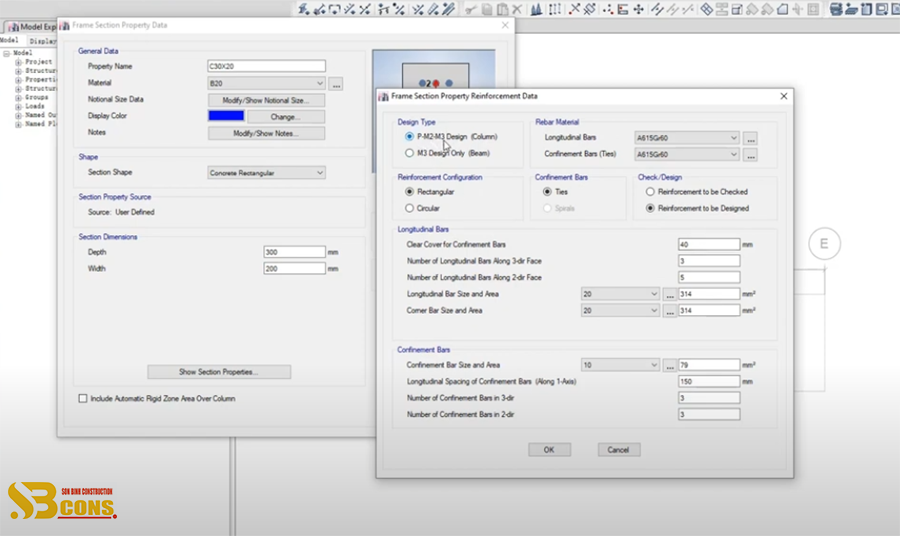The width and height of the screenshot is (900, 536).
Task: Choose Rectangular reinforcement configuration
Action: pyautogui.click(x=409, y=192)
